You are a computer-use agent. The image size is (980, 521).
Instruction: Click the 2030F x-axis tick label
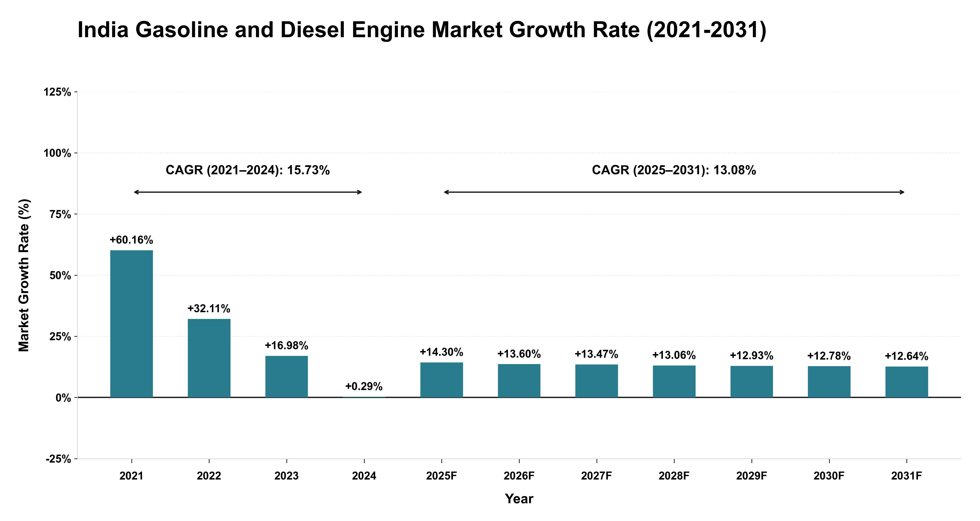[829, 476]
